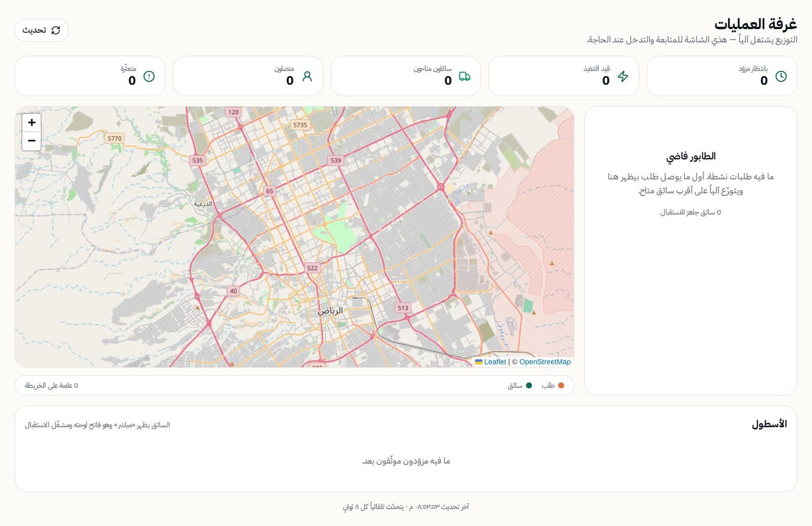This screenshot has height=526, width=812.
Task: Click the الدرعية label on the map
Action: [203, 204]
